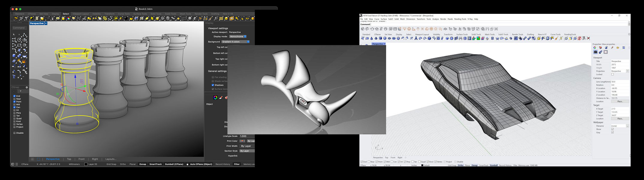The image size is (644, 180).
Task: Click the selection filter funnel icon in toolbar
Action: [26, 19]
